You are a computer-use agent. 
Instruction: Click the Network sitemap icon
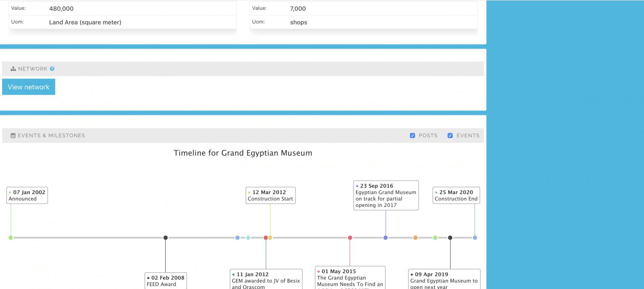tap(13, 69)
